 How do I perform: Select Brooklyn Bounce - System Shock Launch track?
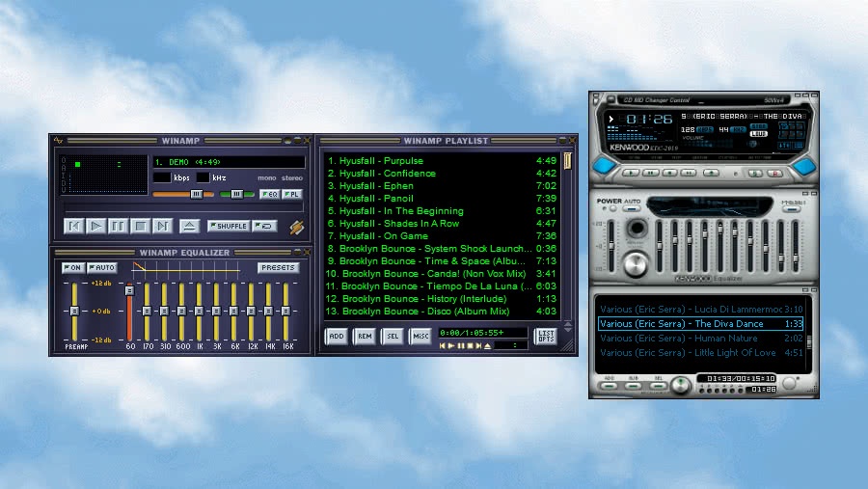point(441,249)
